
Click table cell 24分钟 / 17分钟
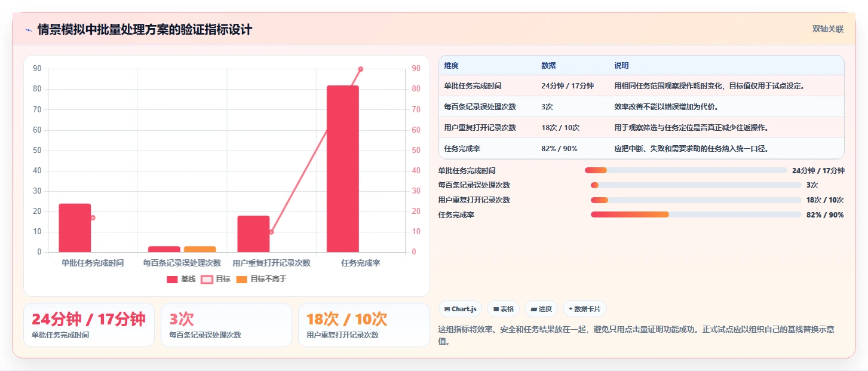568,86
